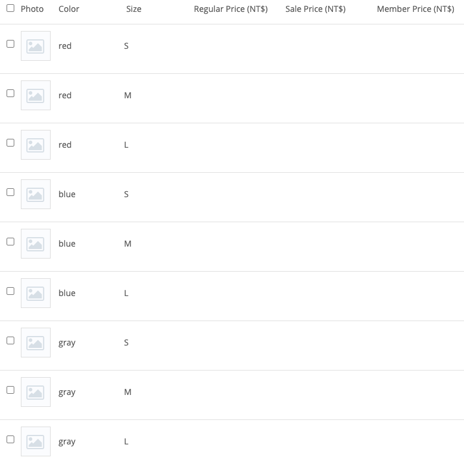Click the image placeholder for red L
The image size is (464, 476).
[36, 145]
